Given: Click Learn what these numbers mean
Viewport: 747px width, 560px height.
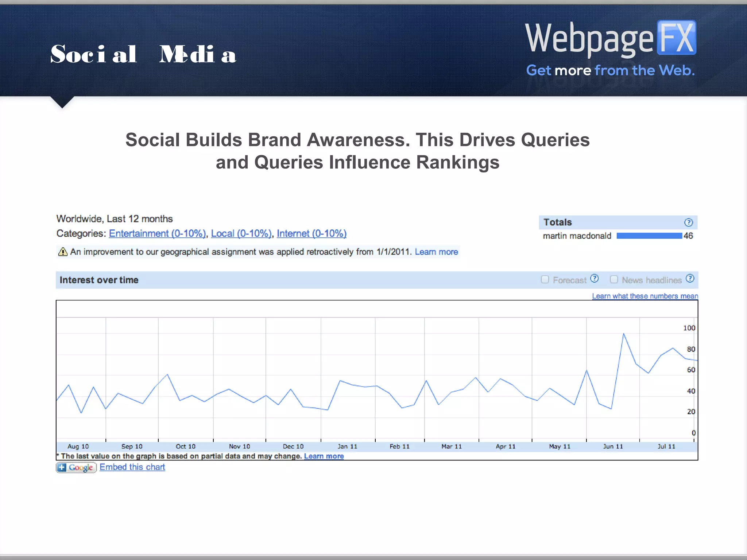Looking at the screenshot, I should click(645, 296).
